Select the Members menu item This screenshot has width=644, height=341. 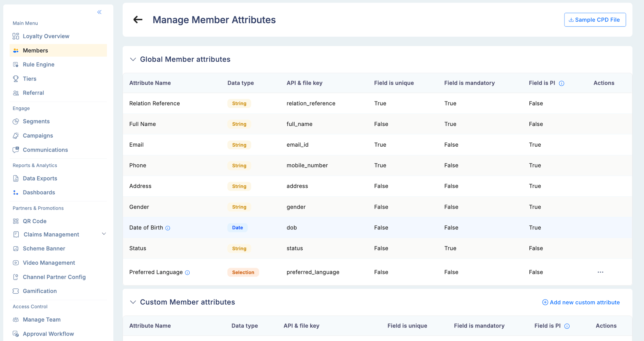coord(58,51)
